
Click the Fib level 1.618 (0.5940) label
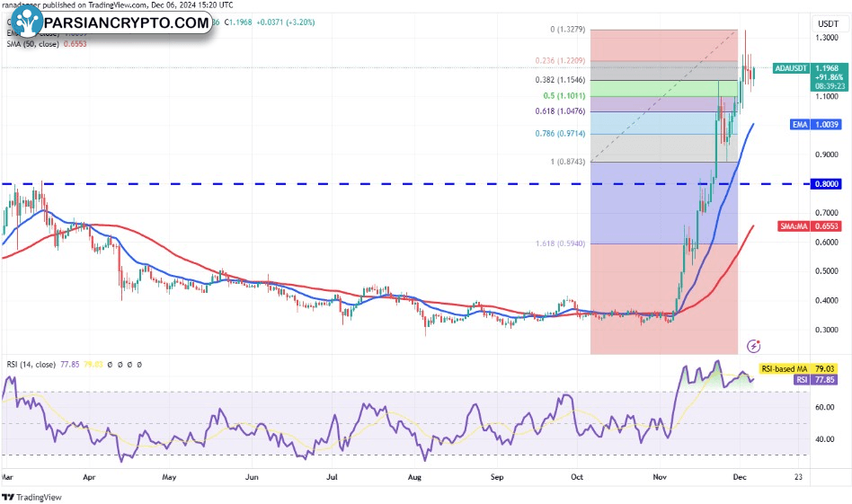click(x=560, y=243)
